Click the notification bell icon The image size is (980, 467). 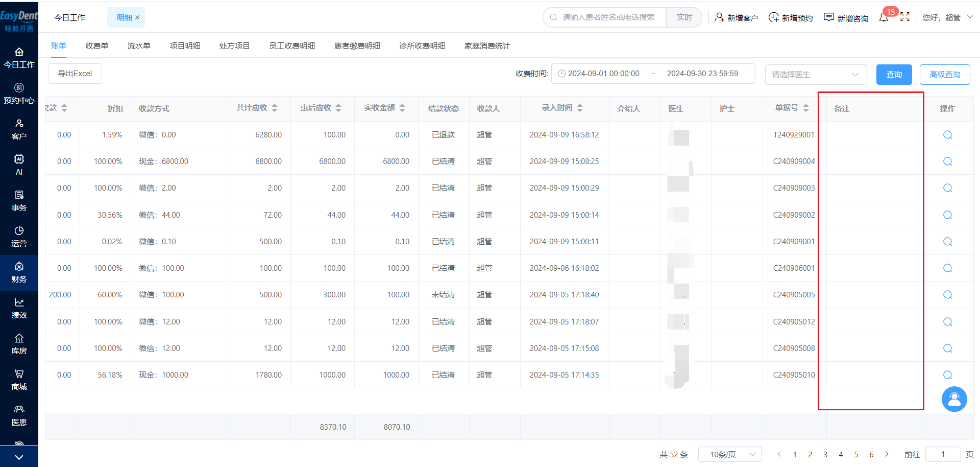[x=884, y=17]
